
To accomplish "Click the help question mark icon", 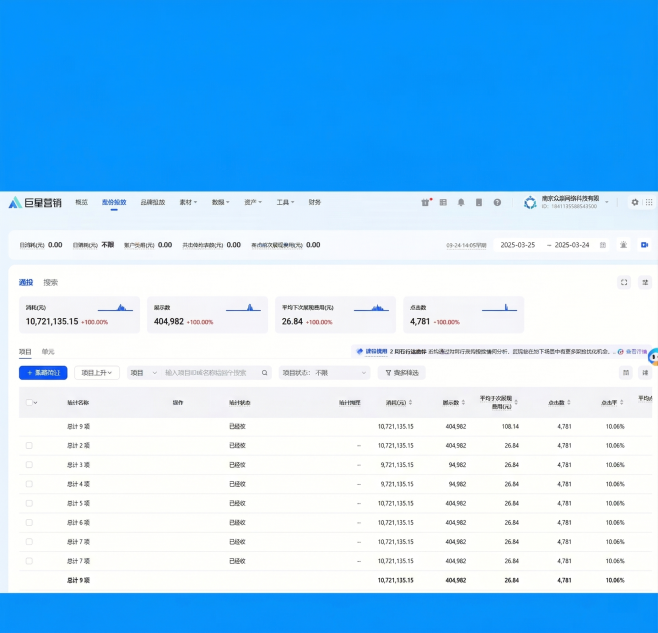I will coord(497,202).
